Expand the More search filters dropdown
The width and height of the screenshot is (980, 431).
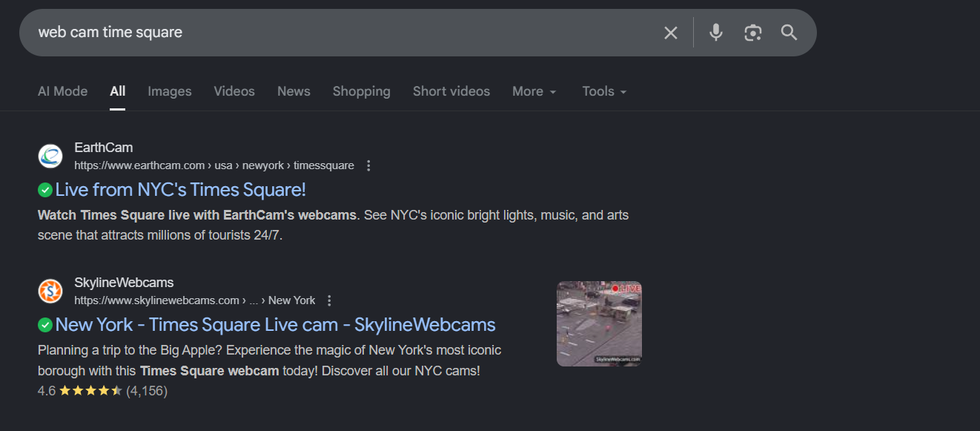pyautogui.click(x=534, y=91)
